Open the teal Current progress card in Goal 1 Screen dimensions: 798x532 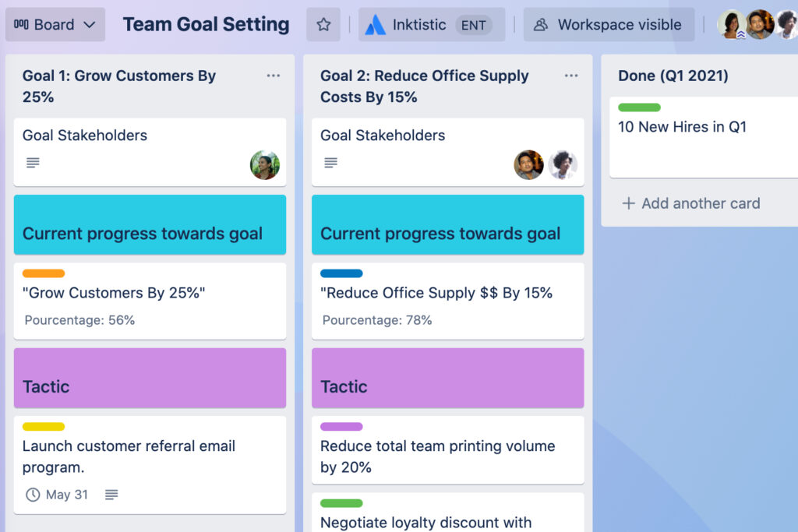coord(150,224)
